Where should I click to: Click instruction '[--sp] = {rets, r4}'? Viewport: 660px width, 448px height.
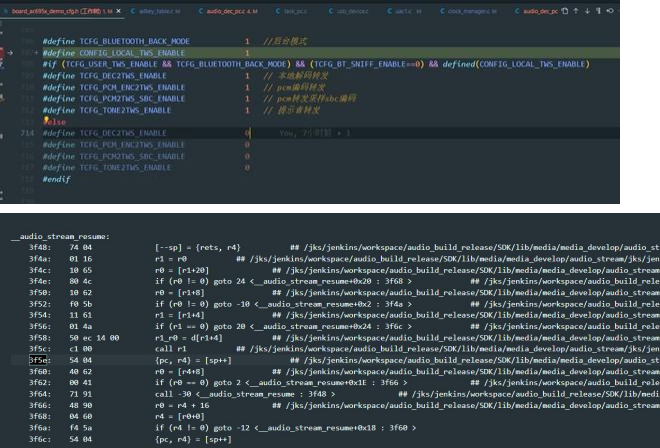click(x=198, y=247)
